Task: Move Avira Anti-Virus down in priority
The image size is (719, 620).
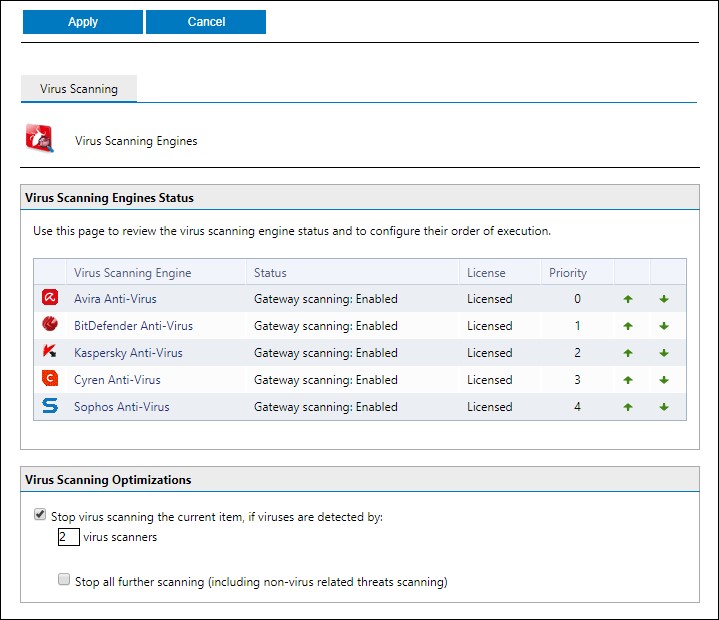Action: (664, 299)
